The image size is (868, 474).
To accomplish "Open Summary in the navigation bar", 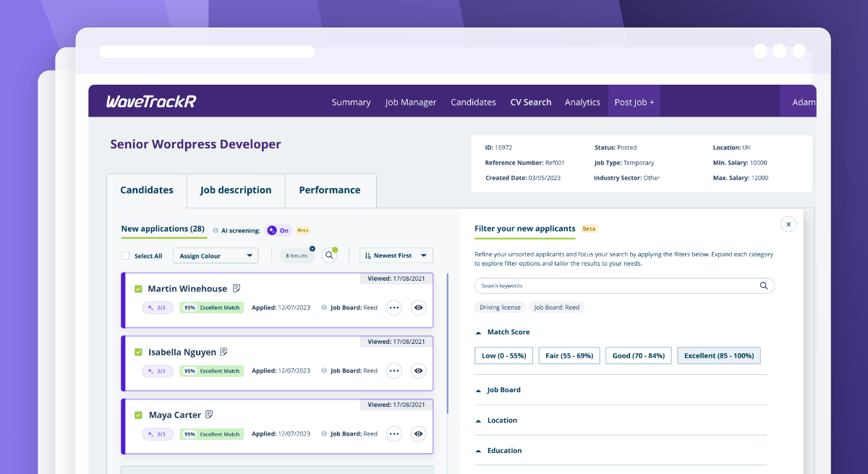I will coord(351,102).
